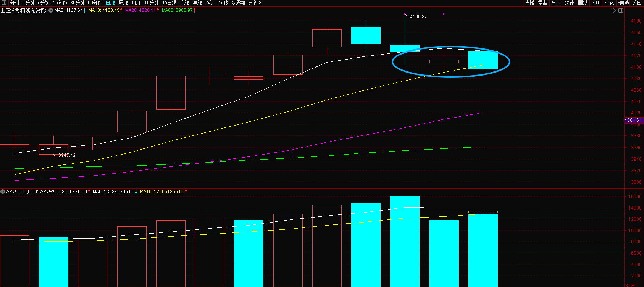Open the 复盘 replay feature
644x287 pixels.
tap(542, 3)
